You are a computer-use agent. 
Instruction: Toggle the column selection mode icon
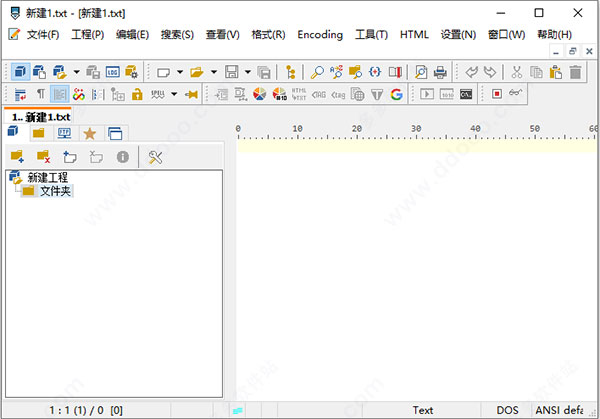pos(98,94)
